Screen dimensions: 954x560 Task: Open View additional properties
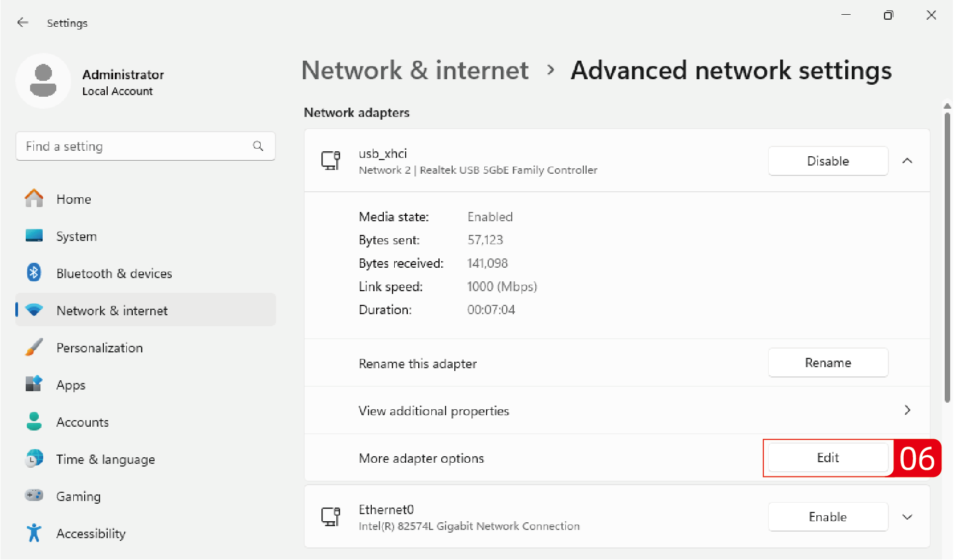pos(616,410)
